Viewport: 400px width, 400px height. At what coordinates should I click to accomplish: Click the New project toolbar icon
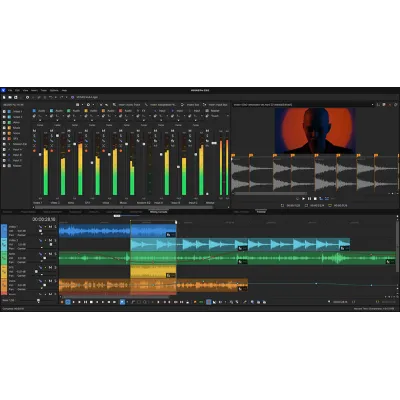click(x=4, y=97)
